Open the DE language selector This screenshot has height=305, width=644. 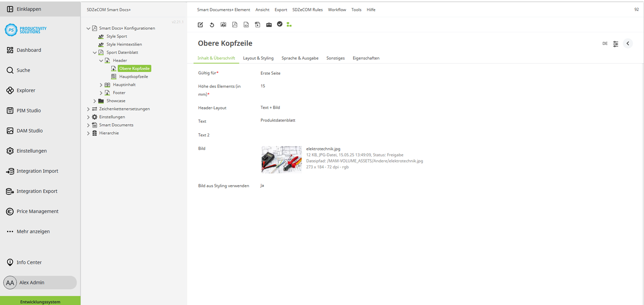(x=604, y=44)
